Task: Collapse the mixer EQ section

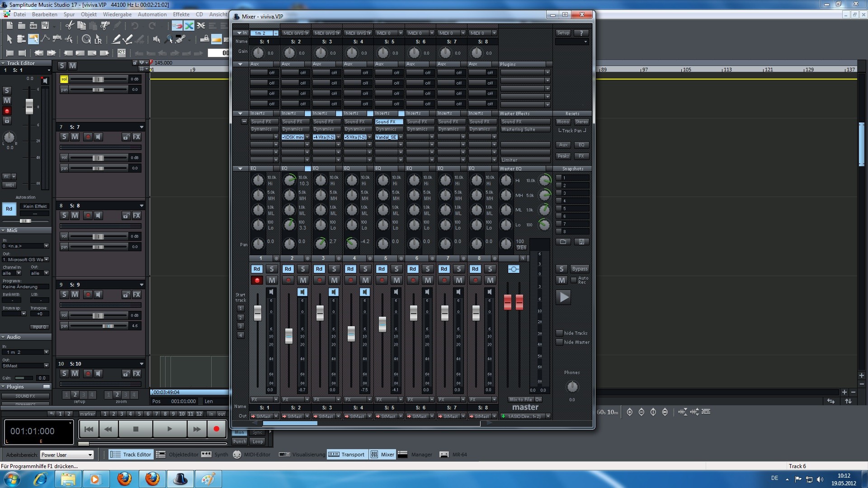Action: pos(240,169)
